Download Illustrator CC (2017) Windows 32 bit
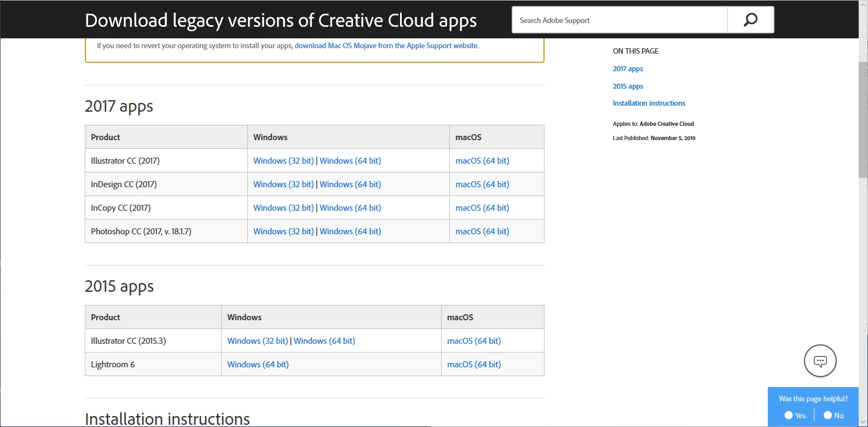Screen dimensions: 868x427 pyautogui.click(x=283, y=161)
